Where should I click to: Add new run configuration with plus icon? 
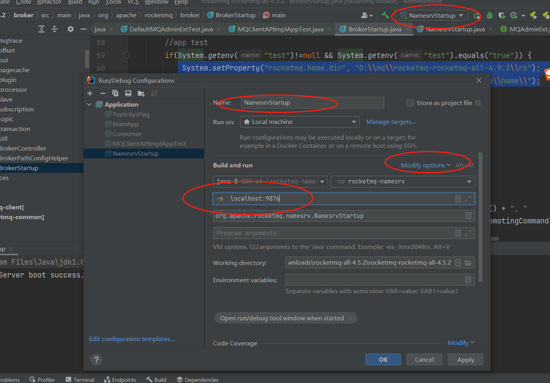tap(90, 93)
